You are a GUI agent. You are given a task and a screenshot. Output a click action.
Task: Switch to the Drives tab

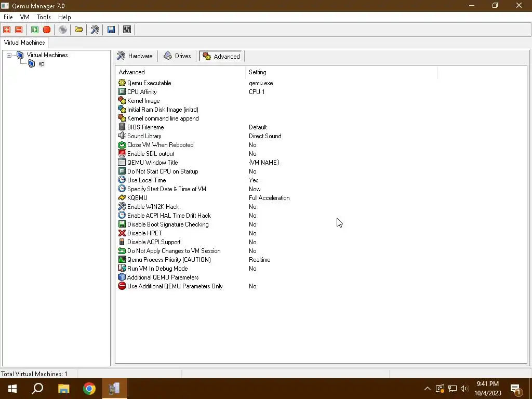(x=177, y=56)
